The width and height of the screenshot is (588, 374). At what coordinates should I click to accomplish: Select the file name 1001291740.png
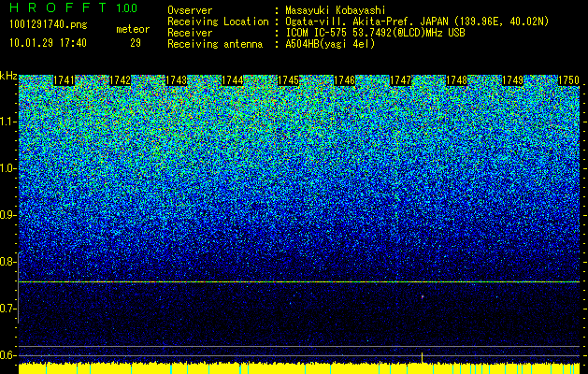click(49, 25)
